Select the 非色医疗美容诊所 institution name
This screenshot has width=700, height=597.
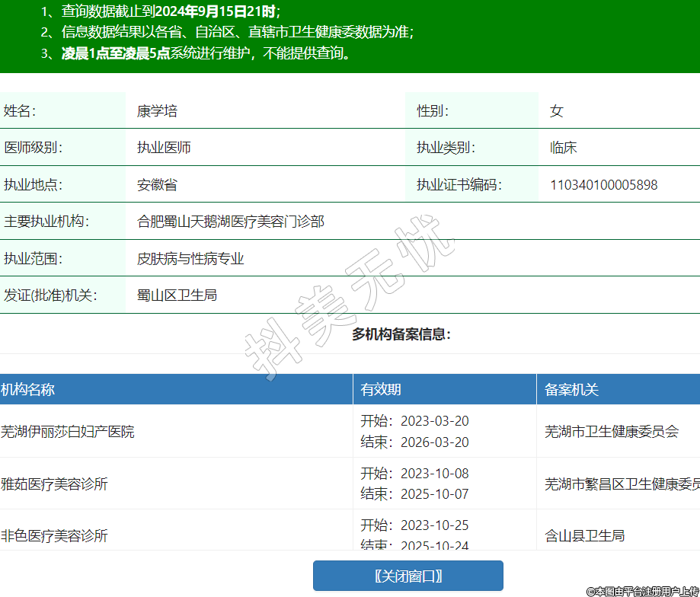coord(55,536)
